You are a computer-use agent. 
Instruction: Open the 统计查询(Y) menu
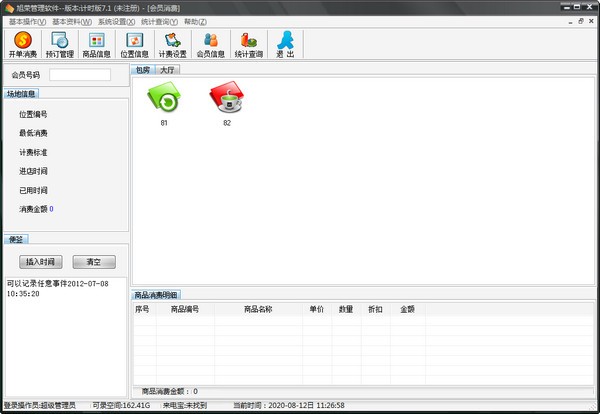click(x=159, y=22)
